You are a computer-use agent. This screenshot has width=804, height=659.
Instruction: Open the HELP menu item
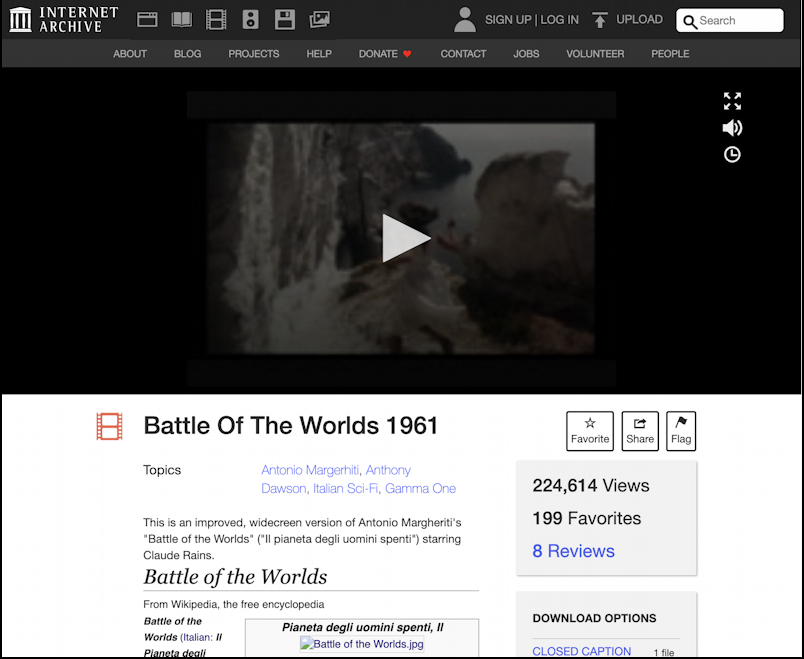click(x=319, y=54)
